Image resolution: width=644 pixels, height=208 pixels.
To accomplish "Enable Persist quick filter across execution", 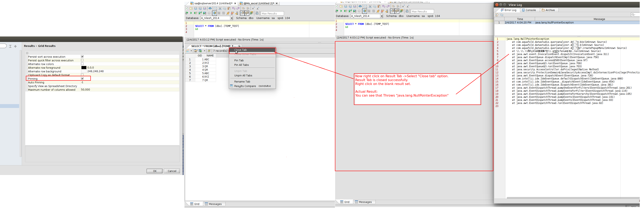I will click(82, 60).
